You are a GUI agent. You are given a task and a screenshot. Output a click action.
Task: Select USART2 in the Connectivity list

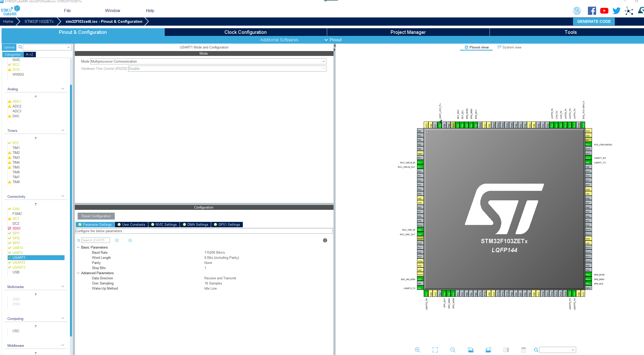[19, 262]
